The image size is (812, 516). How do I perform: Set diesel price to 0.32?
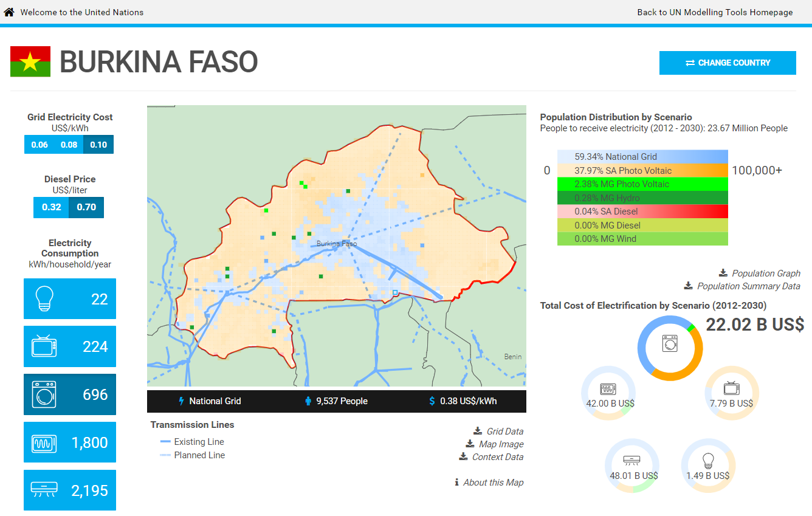coord(51,207)
